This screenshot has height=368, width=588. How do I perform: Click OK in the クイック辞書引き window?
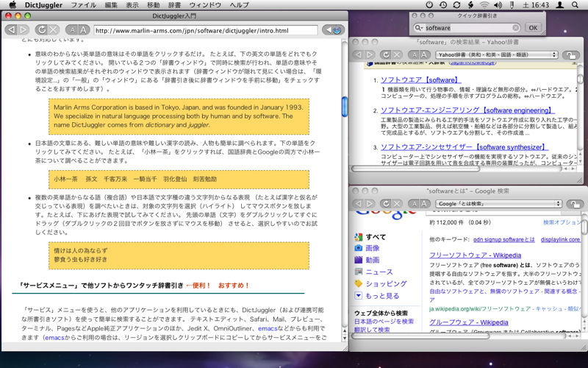[533, 28]
